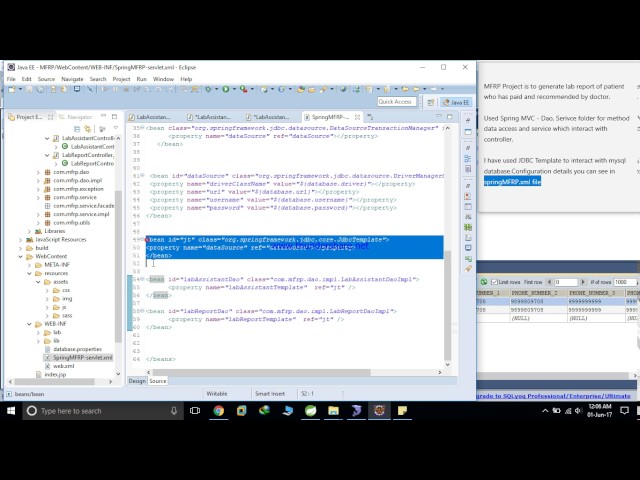Screen dimensions: 640x480
Task: Open File Explorer from the taskbar
Action: click(x=333, y=411)
